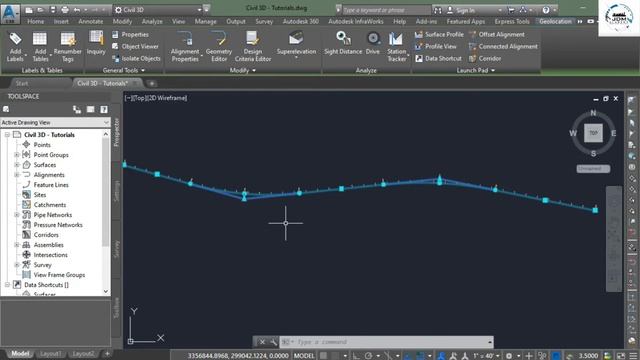Select Corridors in the Prospector tree
This screenshot has width=640, height=360.
pyautogui.click(x=46, y=235)
